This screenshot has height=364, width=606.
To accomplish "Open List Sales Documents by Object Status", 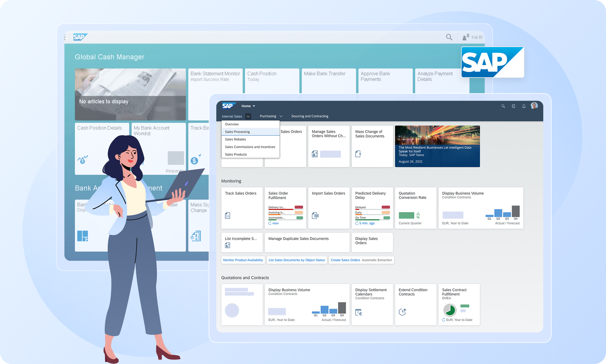I will (x=297, y=260).
